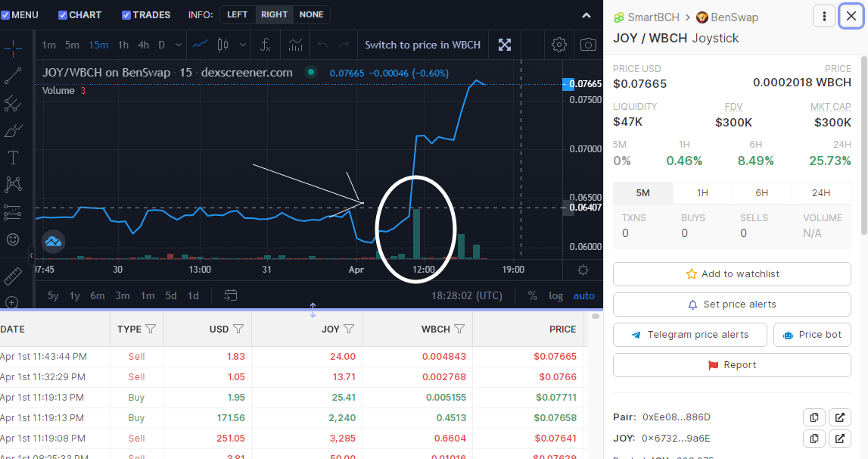Select the Text annotation tool
Image resolution: width=868 pixels, height=459 pixels.
(x=13, y=158)
